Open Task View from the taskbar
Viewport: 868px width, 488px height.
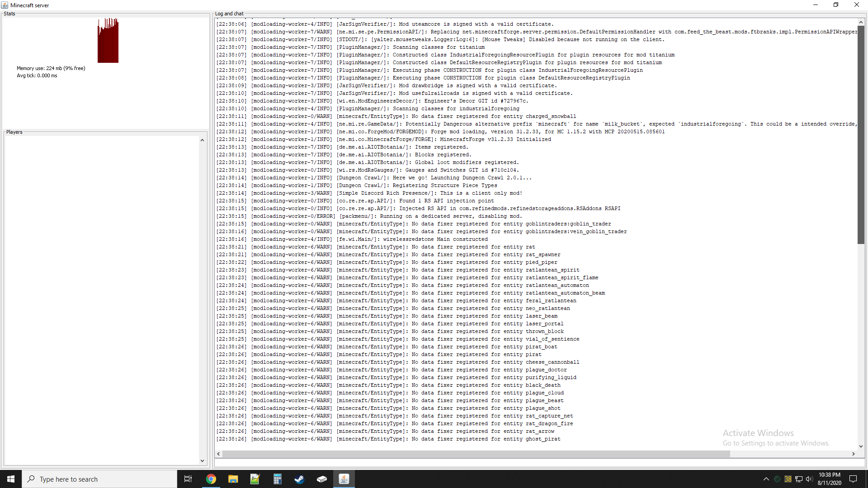tap(188, 479)
